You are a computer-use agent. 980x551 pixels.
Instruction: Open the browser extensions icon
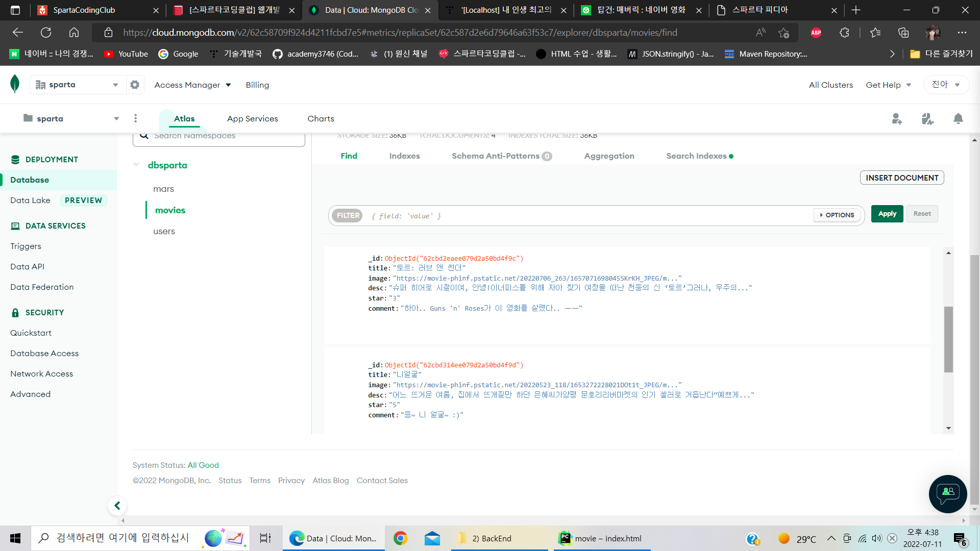[x=844, y=33]
